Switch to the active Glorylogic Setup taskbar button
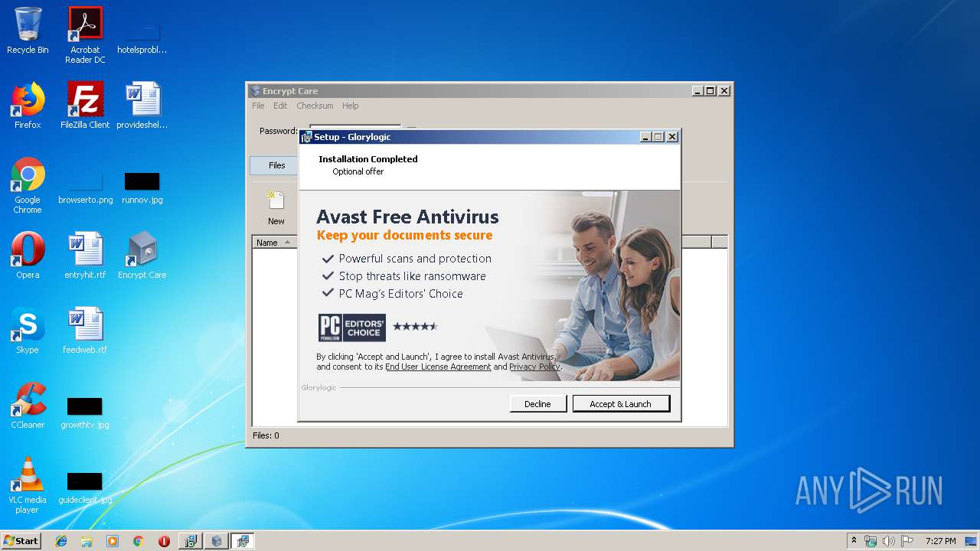 [243, 541]
